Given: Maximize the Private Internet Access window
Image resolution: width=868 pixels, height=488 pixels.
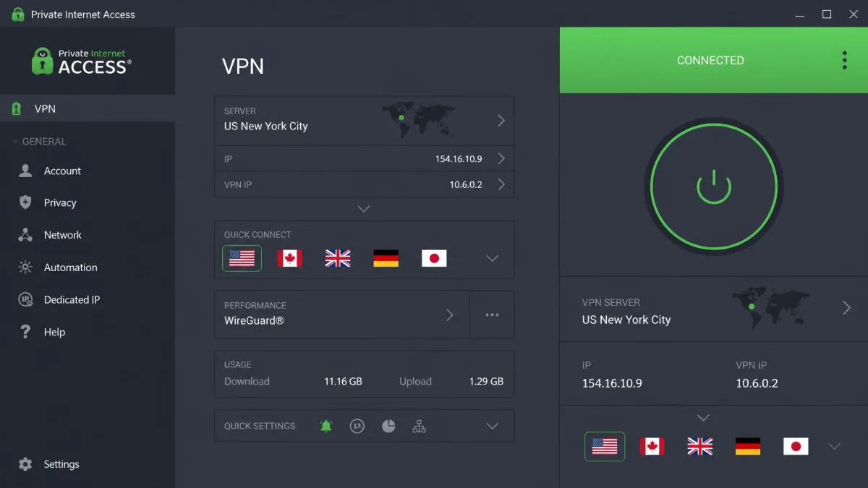Looking at the screenshot, I should pos(827,14).
